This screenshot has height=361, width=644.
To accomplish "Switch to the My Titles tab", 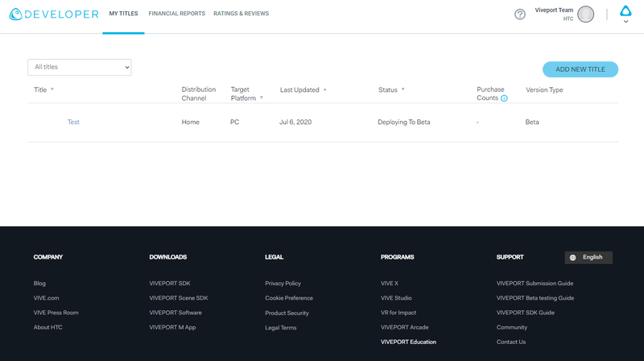I will click(123, 14).
